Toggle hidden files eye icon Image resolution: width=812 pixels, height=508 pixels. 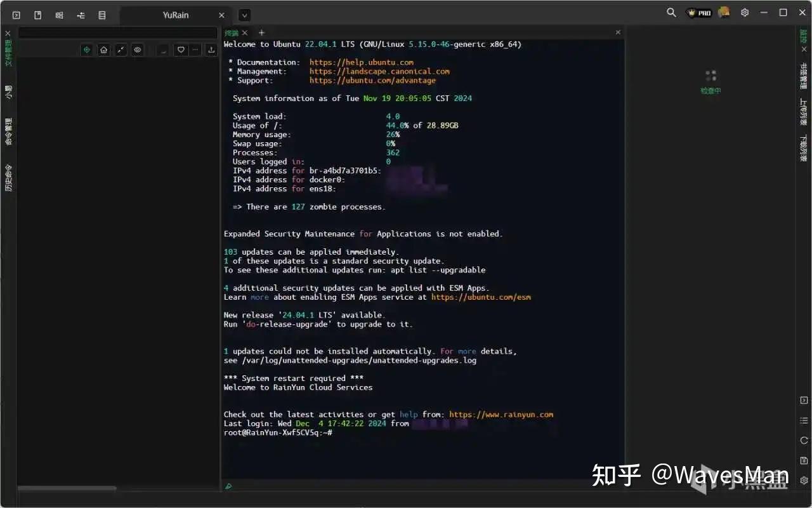[137, 50]
